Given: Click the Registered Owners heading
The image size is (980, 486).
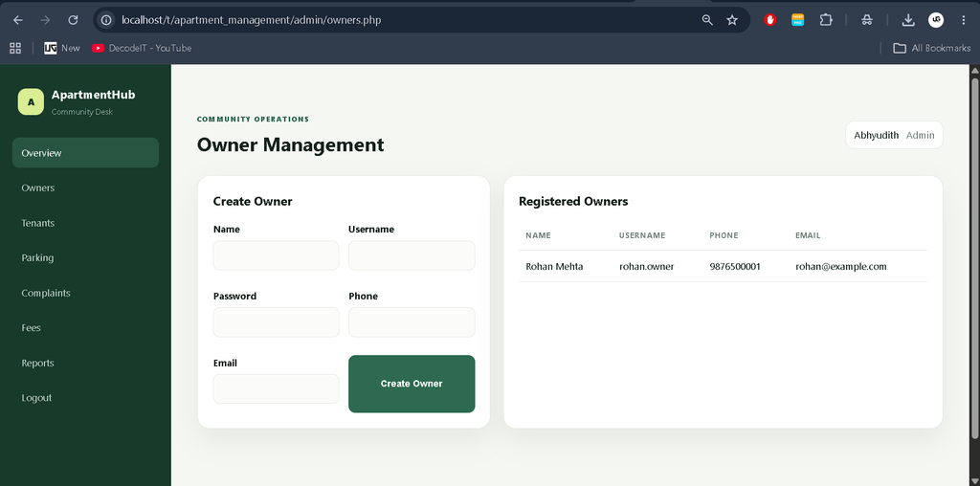Looking at the screenshot, I should [x=573, y=201].
